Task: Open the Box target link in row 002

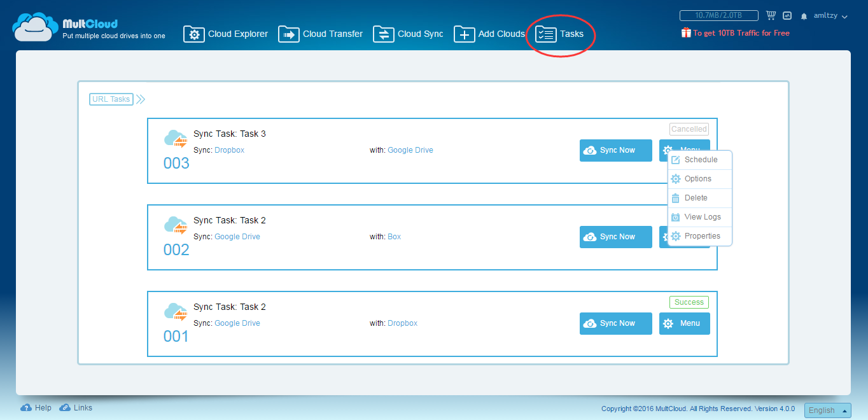Action: coord(395,237)
